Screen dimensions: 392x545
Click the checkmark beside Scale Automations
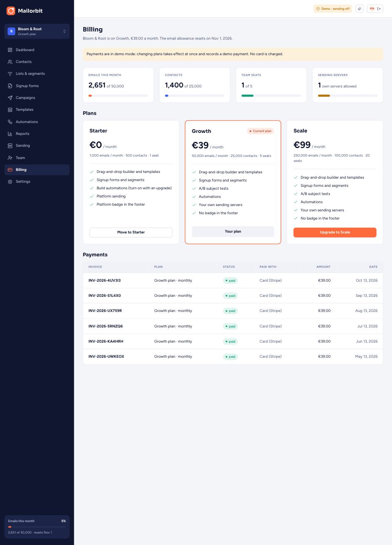click(296, 202)
